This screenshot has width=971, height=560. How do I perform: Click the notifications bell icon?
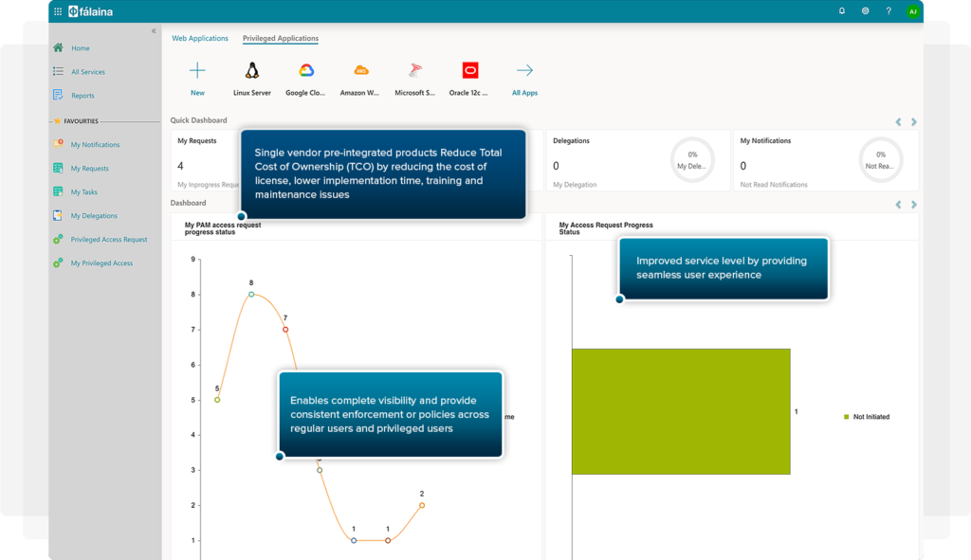[842, 11]
